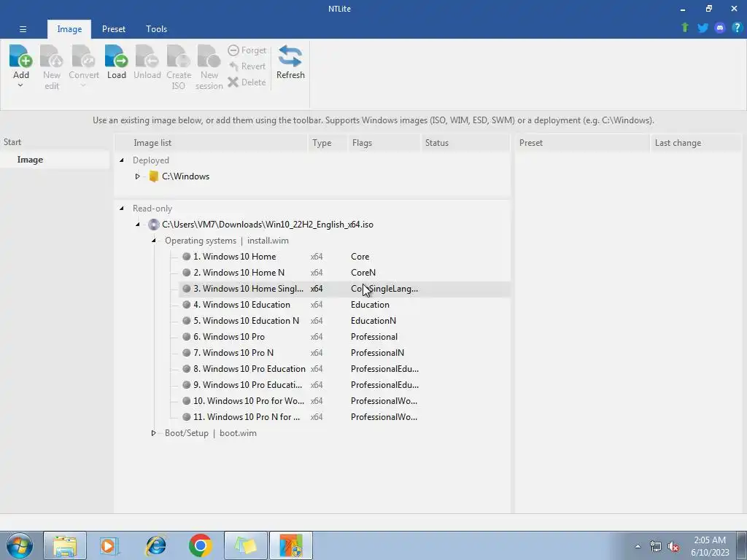The height and width of the screenshot is (560, 747).
Task: Click the muted volume tray icon
Action: tap(673, 547)
